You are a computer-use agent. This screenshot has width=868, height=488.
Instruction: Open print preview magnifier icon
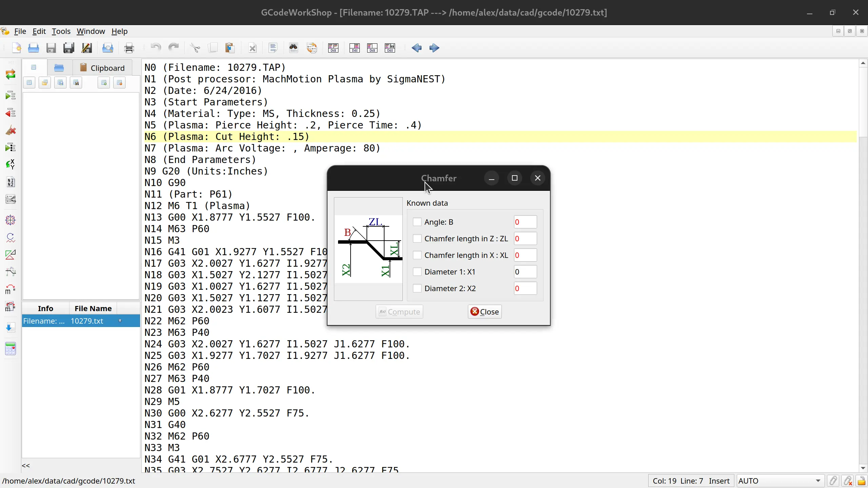(108, 48)
